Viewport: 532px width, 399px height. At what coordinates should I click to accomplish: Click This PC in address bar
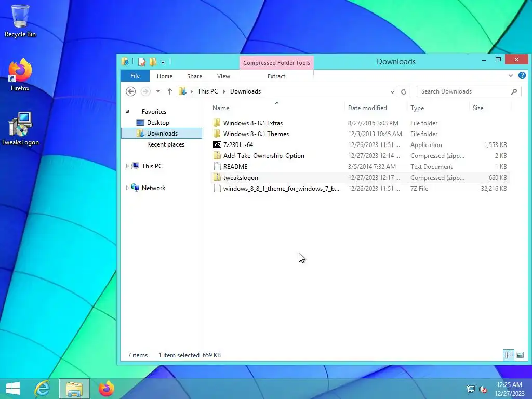208,91
